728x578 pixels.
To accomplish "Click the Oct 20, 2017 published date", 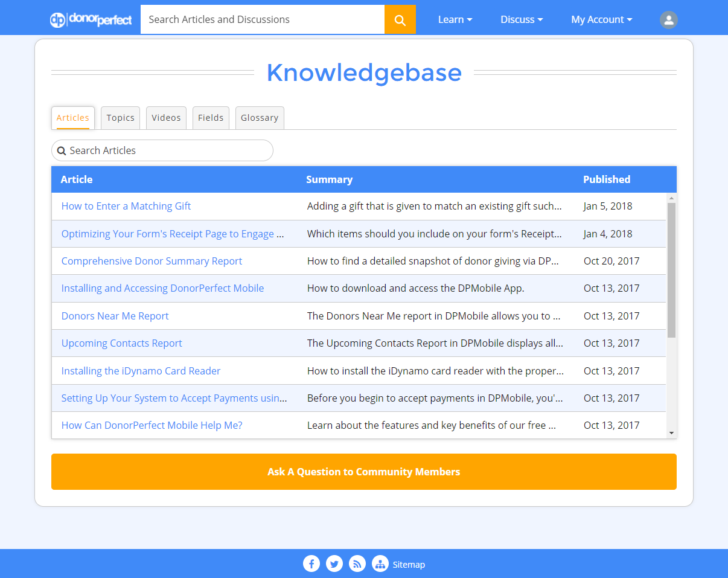I will 611,261.
